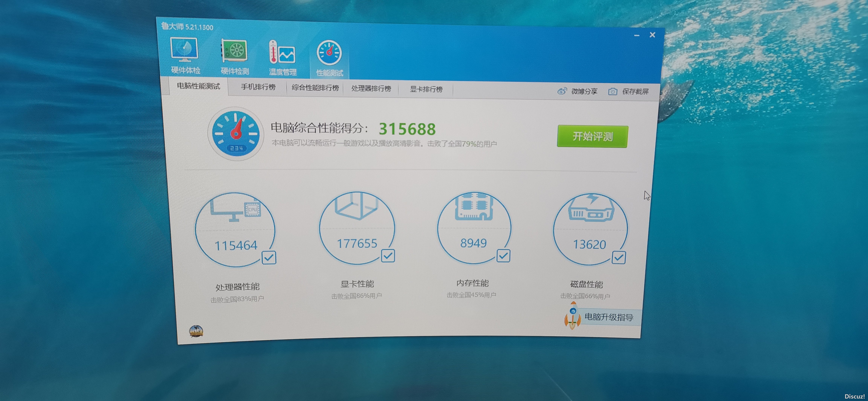Click the 保存截屏 text link

coord(635,92)
